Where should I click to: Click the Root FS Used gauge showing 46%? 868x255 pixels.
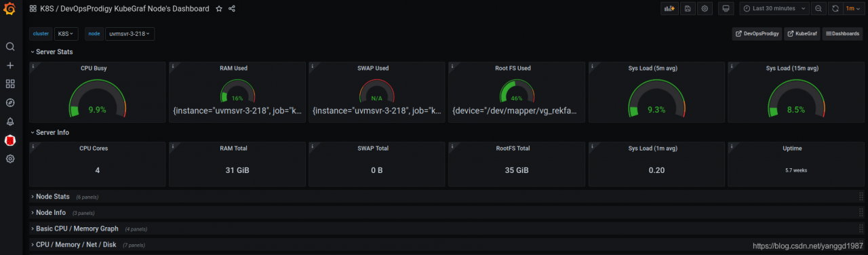[x=517, y=92]
